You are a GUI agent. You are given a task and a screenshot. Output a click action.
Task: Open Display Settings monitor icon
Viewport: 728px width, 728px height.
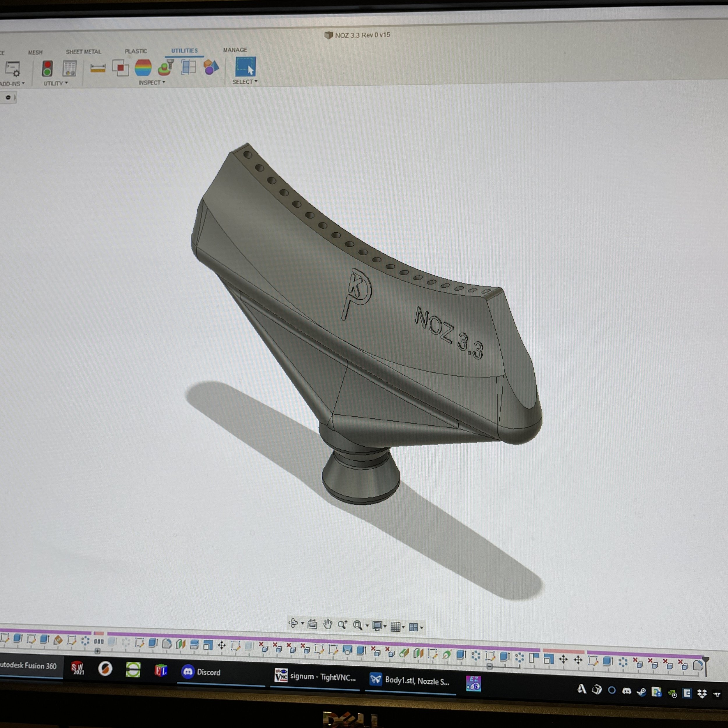[377, 626]
